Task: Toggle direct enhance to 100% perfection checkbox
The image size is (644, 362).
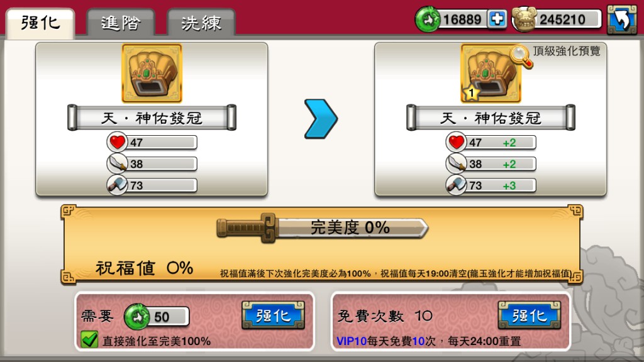Action: pos(89,340)
